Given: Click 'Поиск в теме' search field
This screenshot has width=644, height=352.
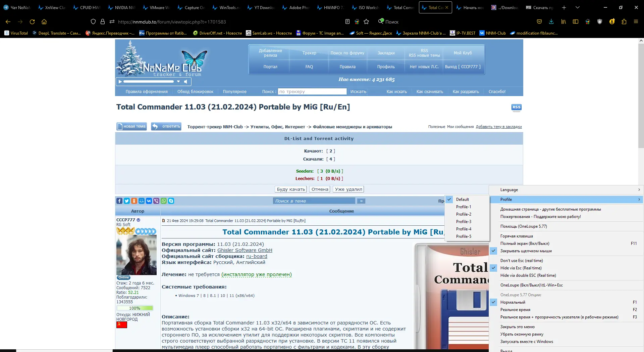Looking at the screenshot, I should click(314, 201).
